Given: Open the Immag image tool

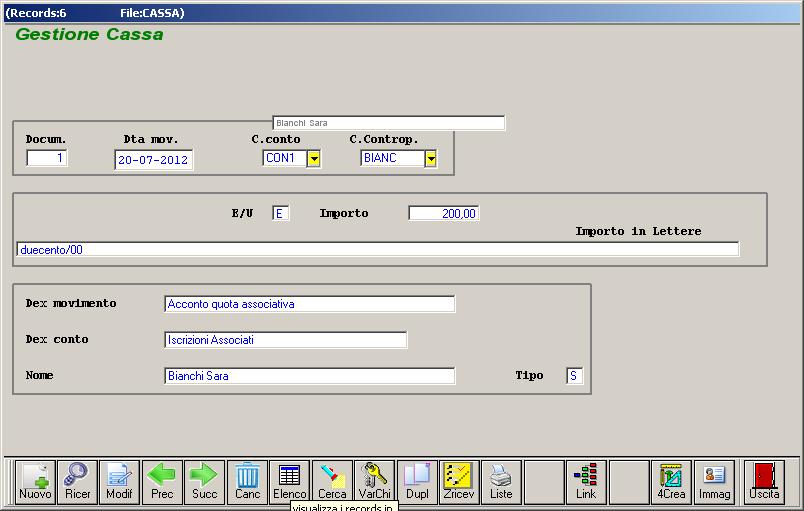Looking at the screenshot, I should click(x=714, y=481).
